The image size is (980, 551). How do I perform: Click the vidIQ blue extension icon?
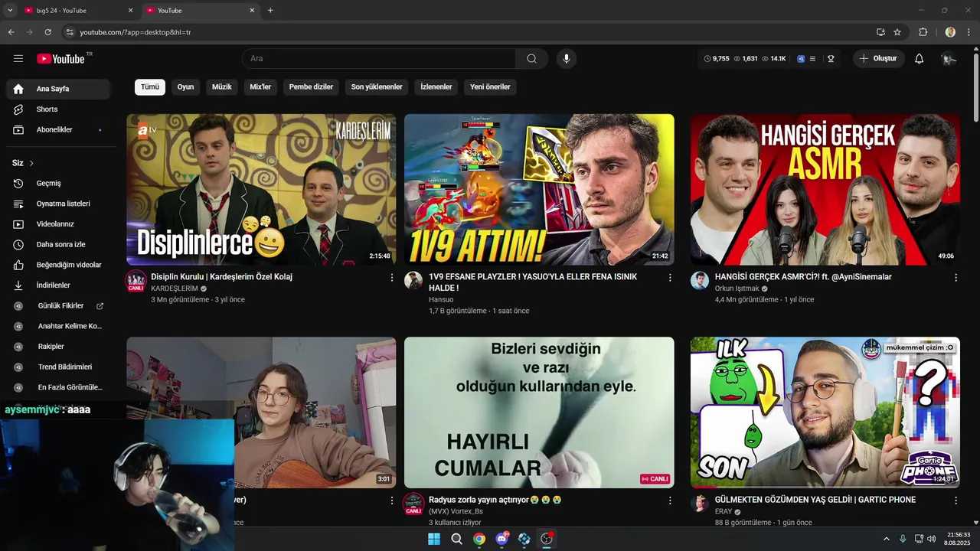pos(801,59)
